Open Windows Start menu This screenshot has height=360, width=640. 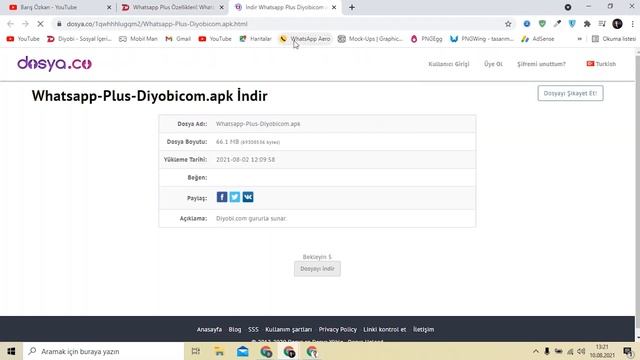click(11, 351)
